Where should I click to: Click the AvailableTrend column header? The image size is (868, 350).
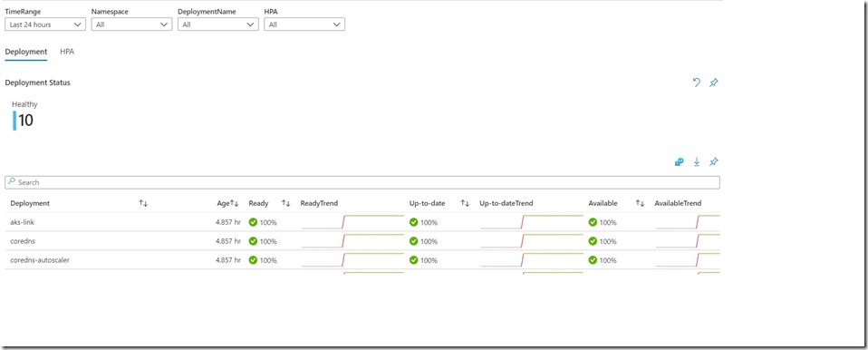click(x=678, y=203)
